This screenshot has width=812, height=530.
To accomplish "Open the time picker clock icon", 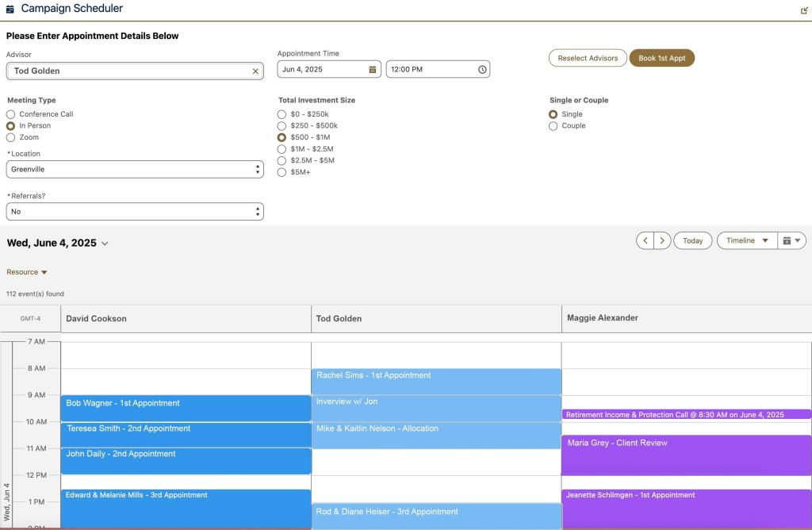I will coord(482,70).
